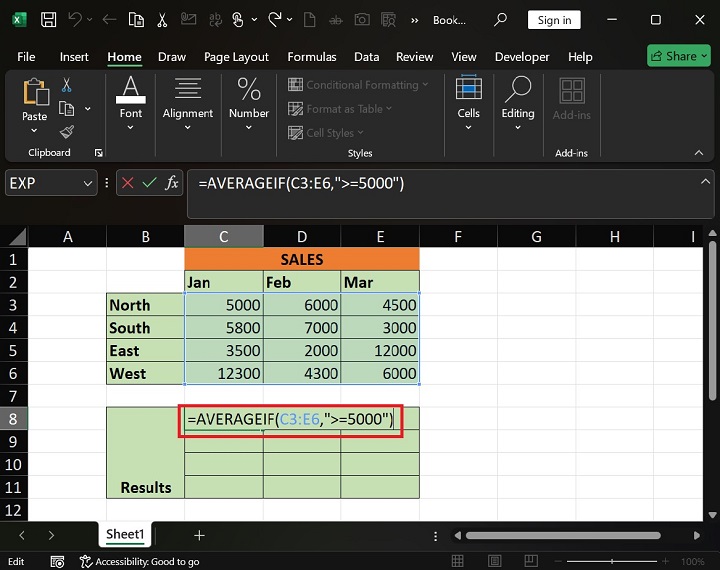This screenshot has width=720, height=570.
Task: Click the Sign in button
Action: [x=555, y=20]
